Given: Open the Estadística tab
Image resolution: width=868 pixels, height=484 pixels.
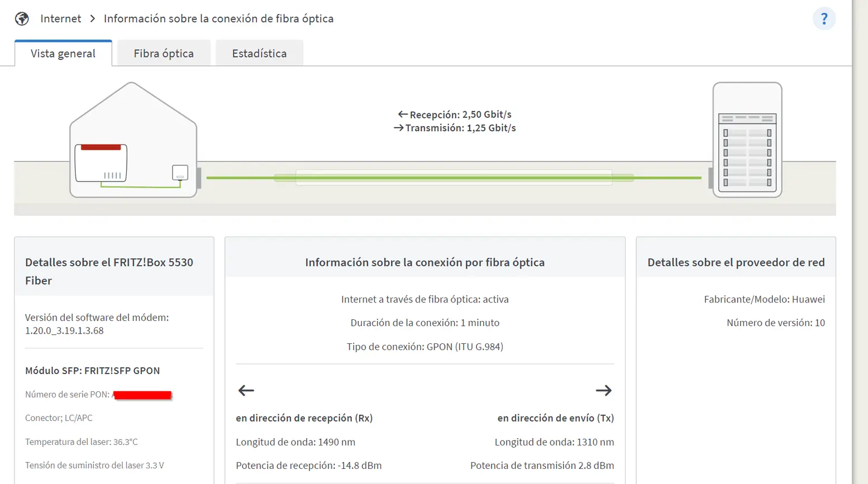Looking at the screenshot, I should [x=259, y=53].
